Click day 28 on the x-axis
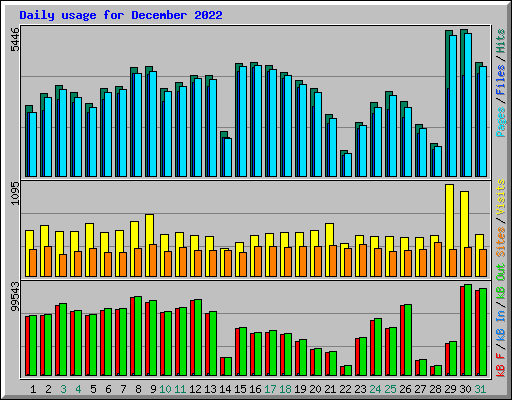This screenshot has width=512, height=400. point(435,389)
